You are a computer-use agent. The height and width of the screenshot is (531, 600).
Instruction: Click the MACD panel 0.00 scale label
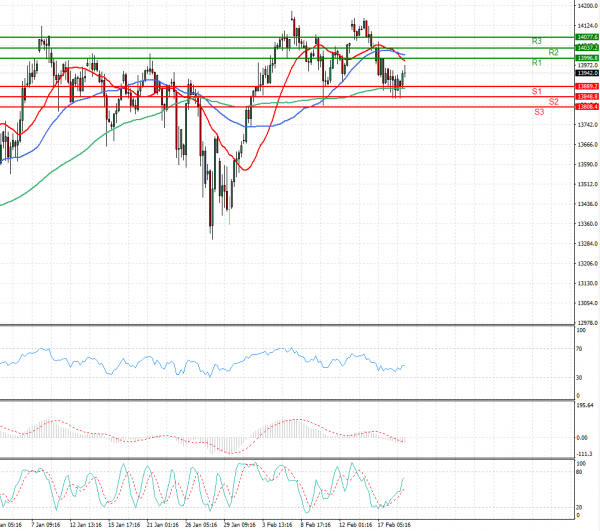point(582,438)
